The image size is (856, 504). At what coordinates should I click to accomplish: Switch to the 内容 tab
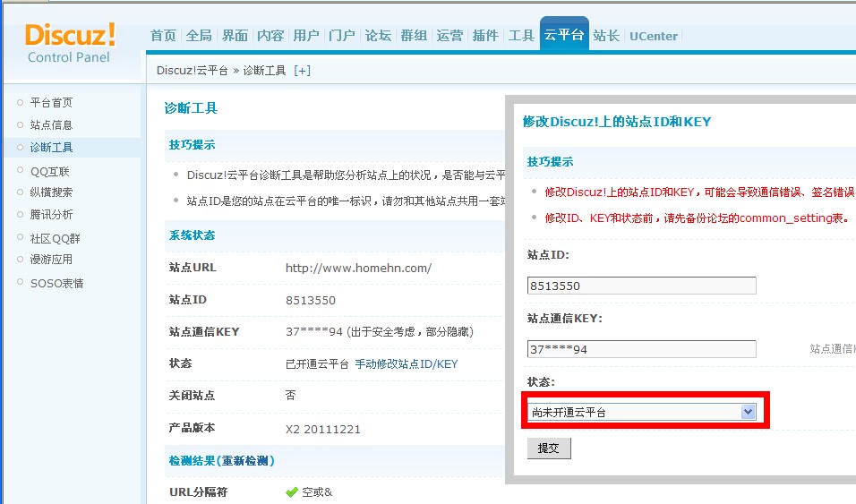point(270,36)
